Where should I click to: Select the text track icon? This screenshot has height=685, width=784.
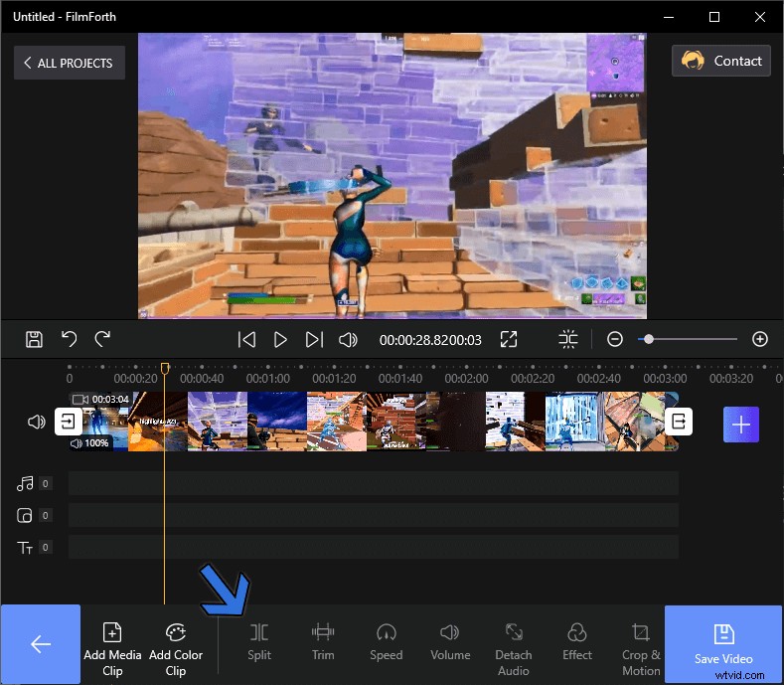[x=25, y=548]
